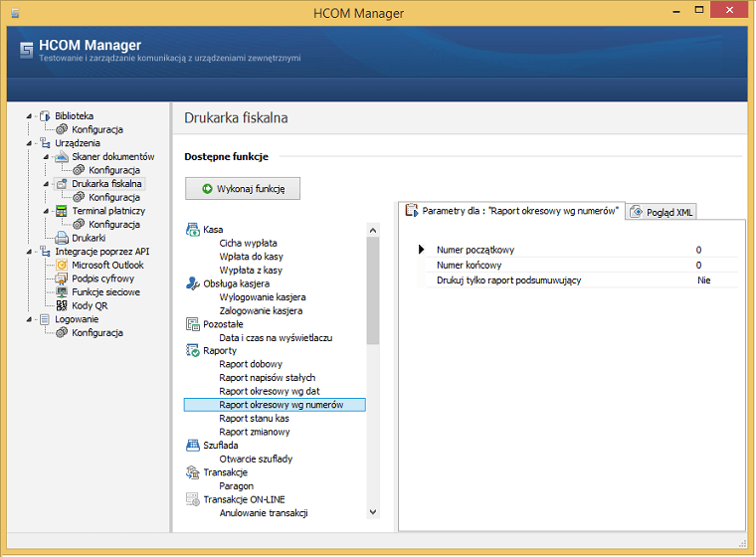Click the Podpis cyfrowy icon
The height and width of the screenshot is (557, 756).
62,279
